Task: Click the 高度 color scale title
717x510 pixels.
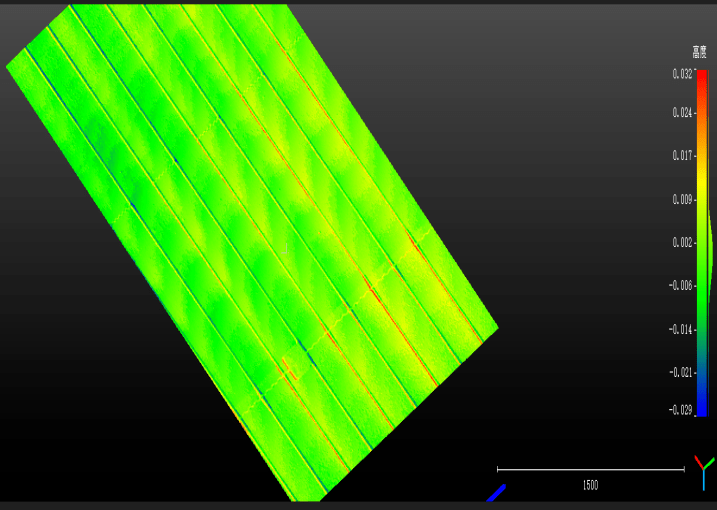Action: click(699, 52)
